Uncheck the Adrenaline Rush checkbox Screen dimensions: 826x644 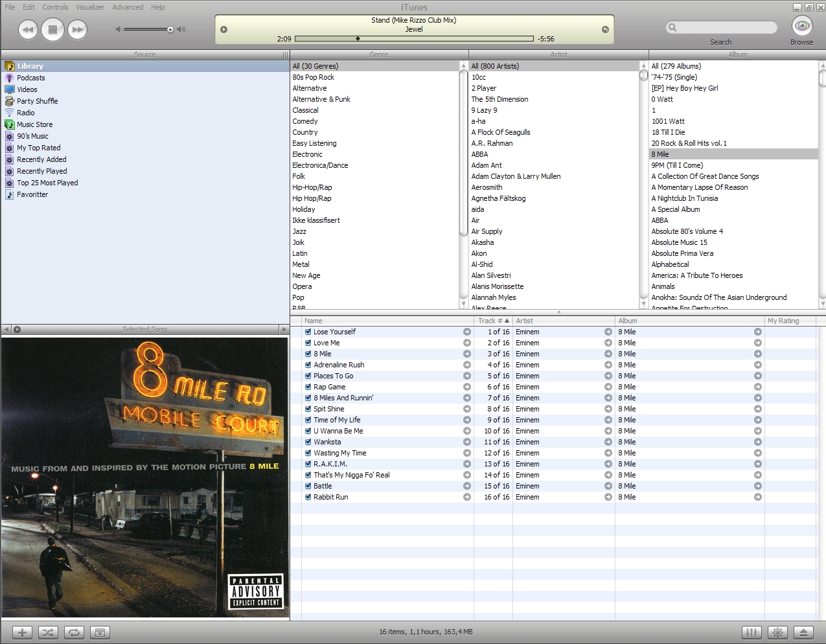coord(308,365)
